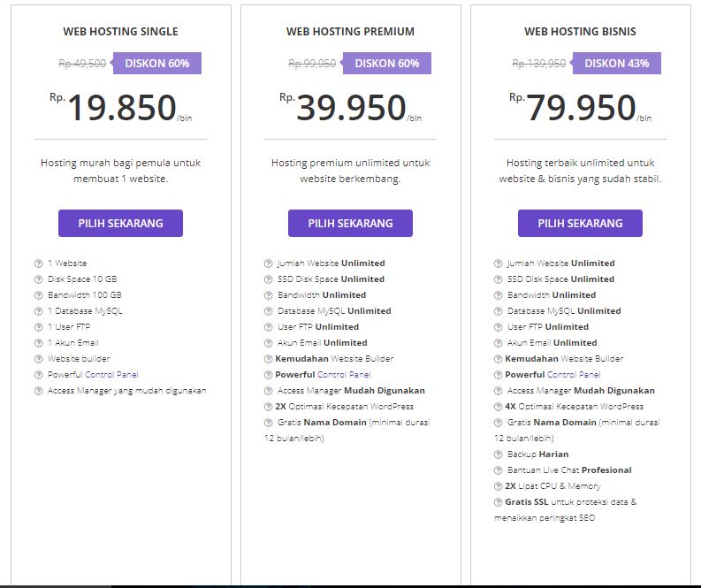Click help icon beside "Gratis SSL" feature
The width and height of the screenshot is (701, 588).
tap(498, 502)
